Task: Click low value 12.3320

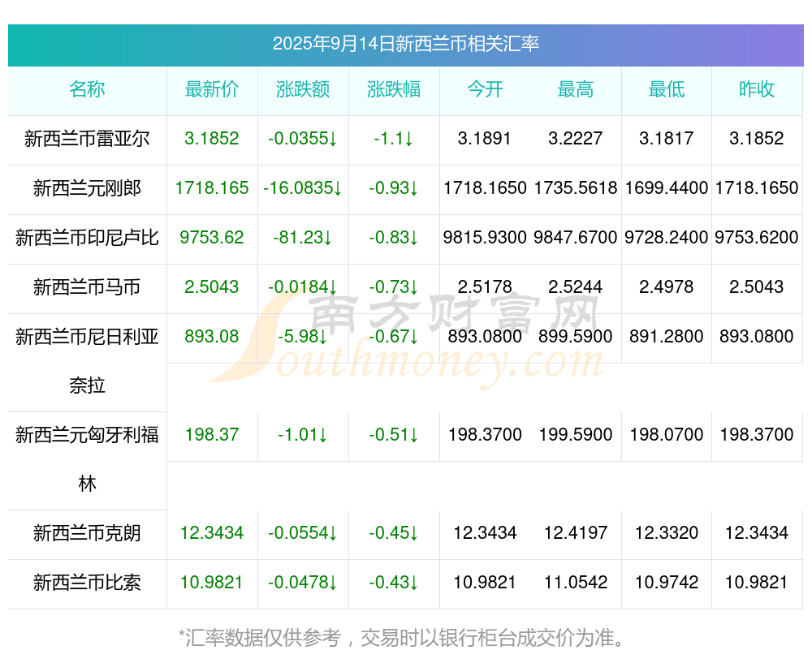Action: [667, 533]
